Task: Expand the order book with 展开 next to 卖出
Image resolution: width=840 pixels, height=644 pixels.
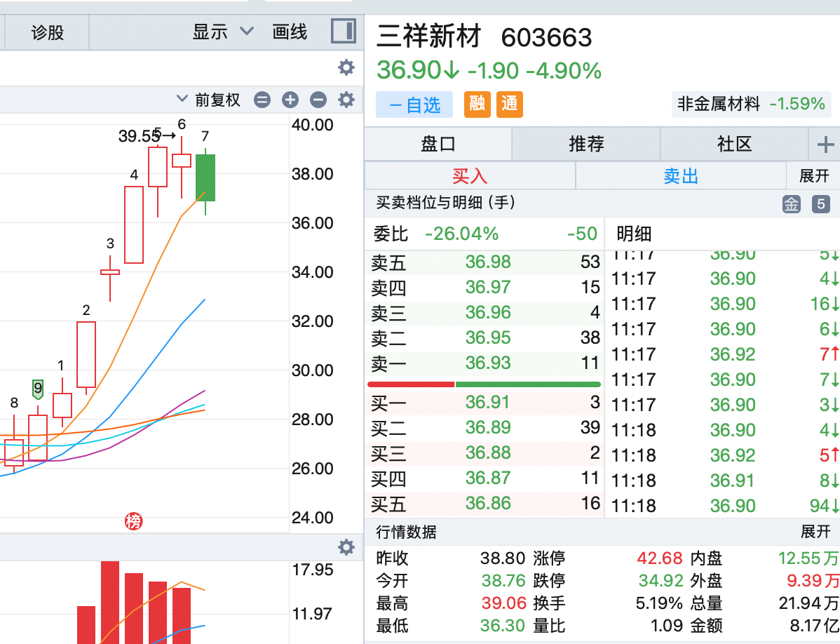Action: pyautogui.click(x=814, y=176)
